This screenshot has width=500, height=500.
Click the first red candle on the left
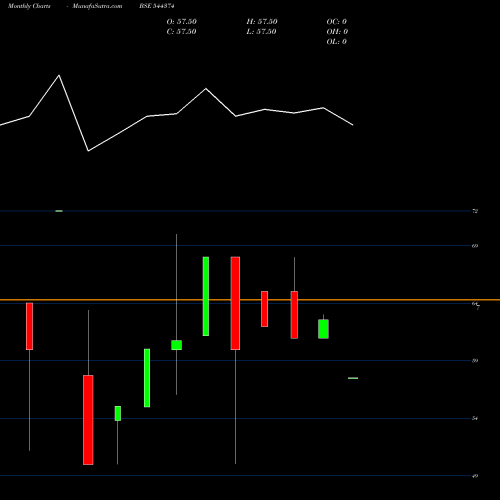(29, 326)
